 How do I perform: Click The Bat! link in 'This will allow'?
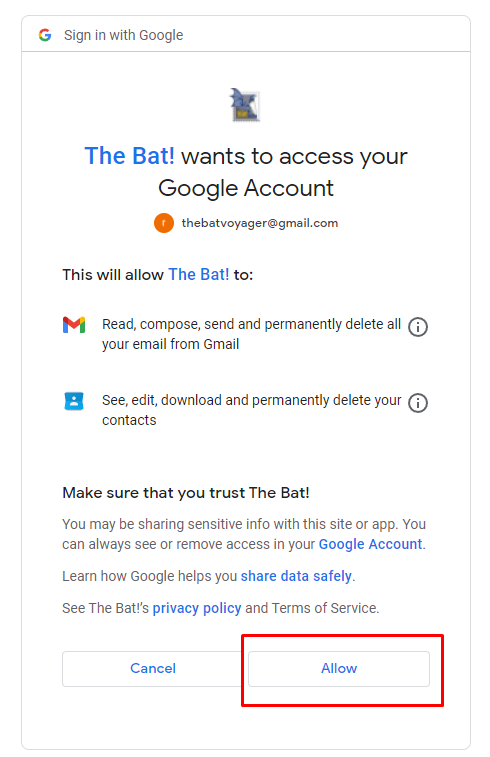(x=198, y=274)
